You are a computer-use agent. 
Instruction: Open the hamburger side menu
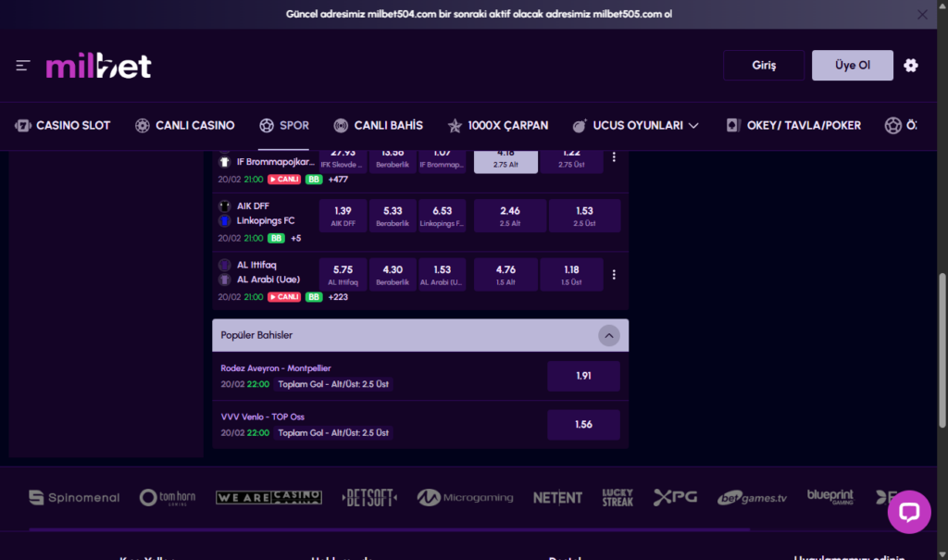pos(23,66)
